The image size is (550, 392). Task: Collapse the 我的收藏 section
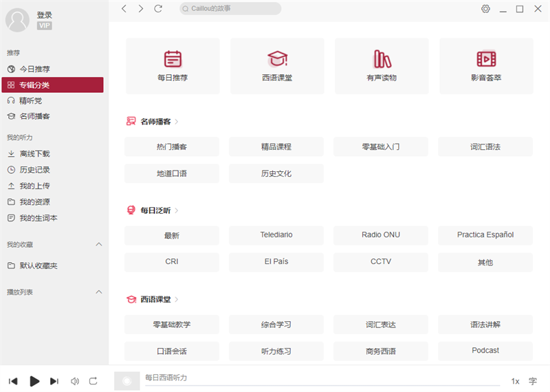pos(98,245)
